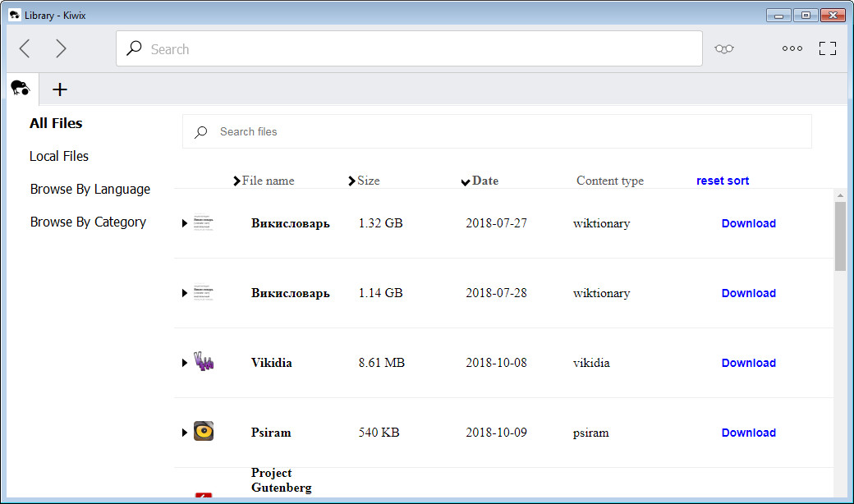Click the Kiwix icon in the title bar
The height and width of the screenshot is (504, 854).
[15, 16]
